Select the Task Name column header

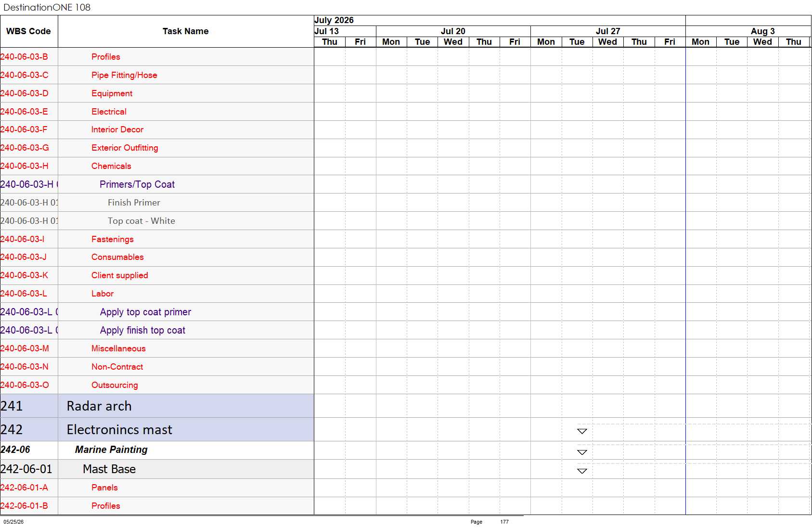coord(186,31)
